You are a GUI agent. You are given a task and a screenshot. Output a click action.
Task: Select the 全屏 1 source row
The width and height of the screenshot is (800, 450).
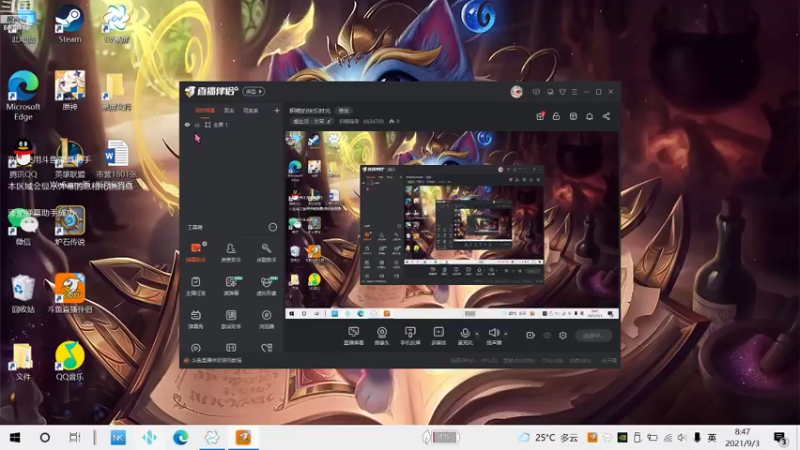click(232, 124)
